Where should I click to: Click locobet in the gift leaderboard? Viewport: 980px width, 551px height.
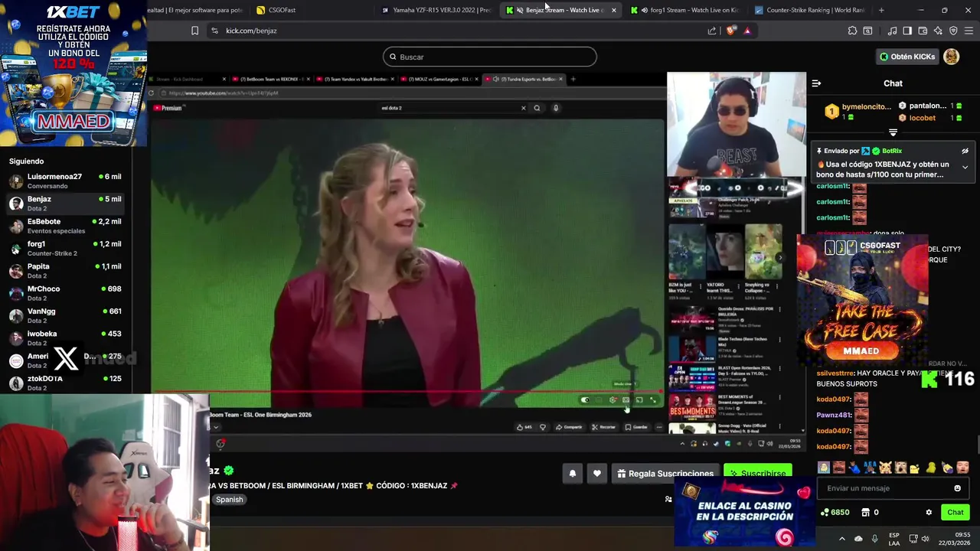[x=922, y=118]
